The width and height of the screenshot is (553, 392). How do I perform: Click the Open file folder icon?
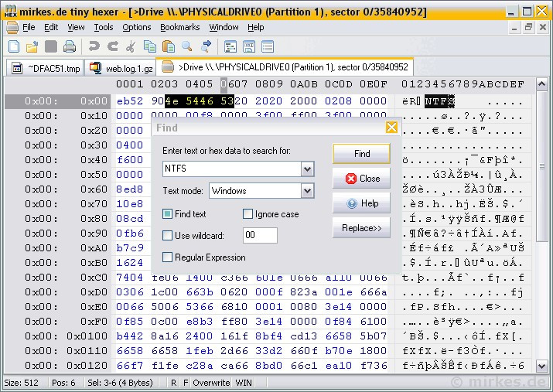[x=32, y=47]
